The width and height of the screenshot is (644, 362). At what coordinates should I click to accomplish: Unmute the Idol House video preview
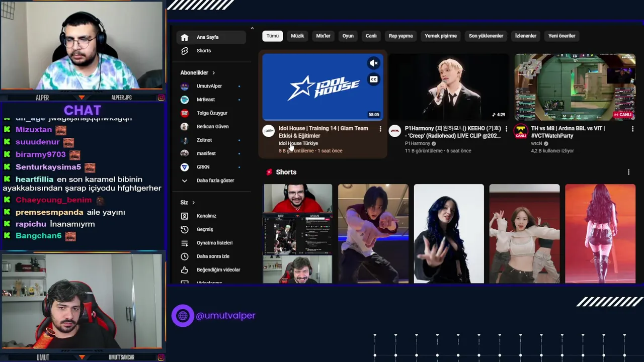tap(373, 63)
